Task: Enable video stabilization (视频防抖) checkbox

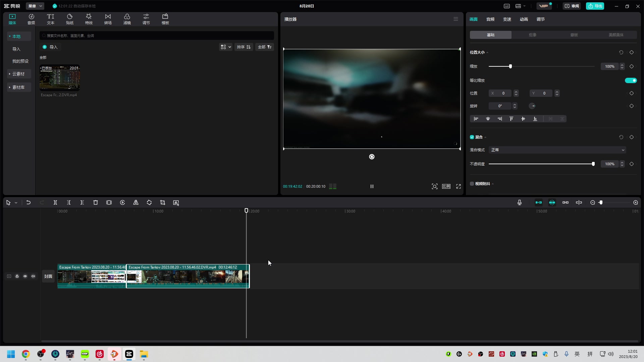Action: coord(472,184)
